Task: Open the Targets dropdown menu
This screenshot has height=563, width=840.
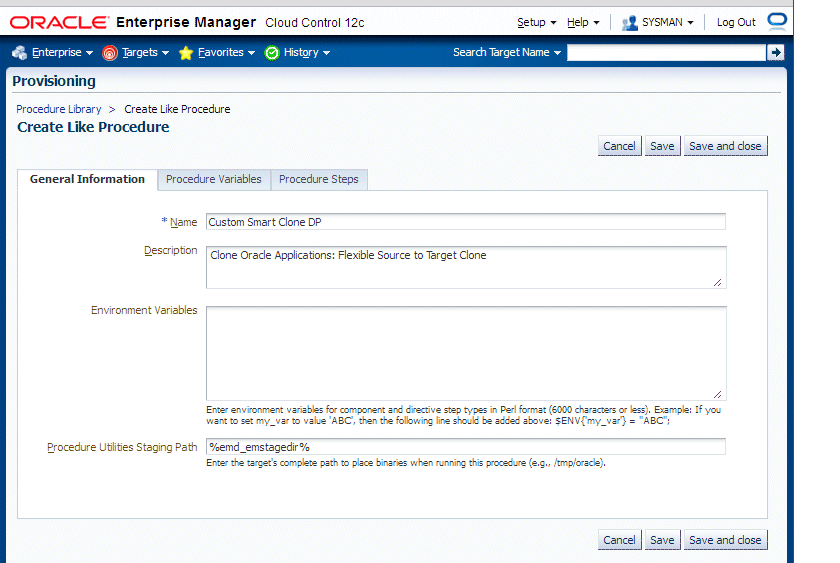Action: pyautogui.click(x=145, y=52)
